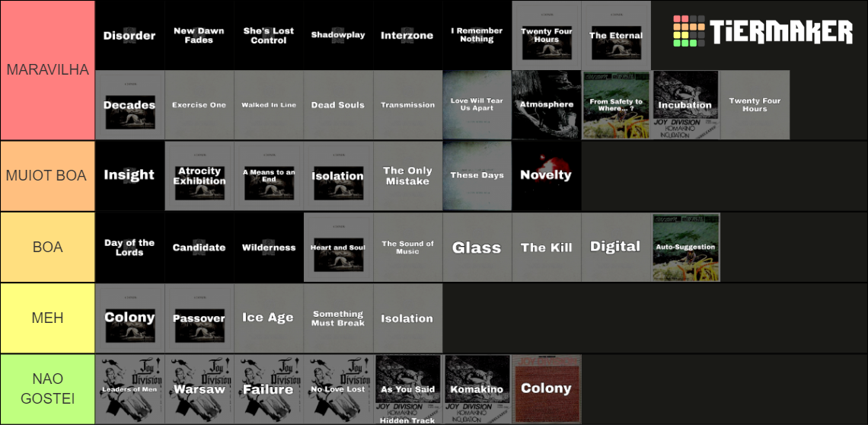Select the MUIOT BOA tier label
This screenshot has height=425, width=868.
coord(48,176)
